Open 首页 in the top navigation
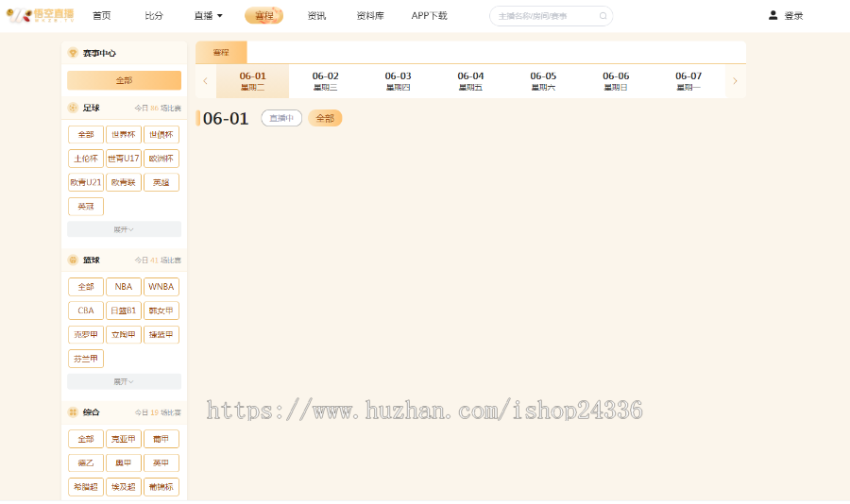This screenshot has width=850, height=504. click(101, 16)
